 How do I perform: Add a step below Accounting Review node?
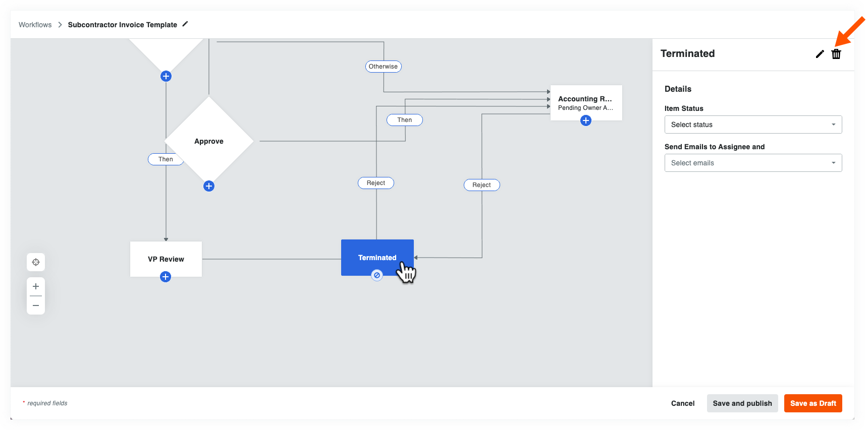point(585,120)
